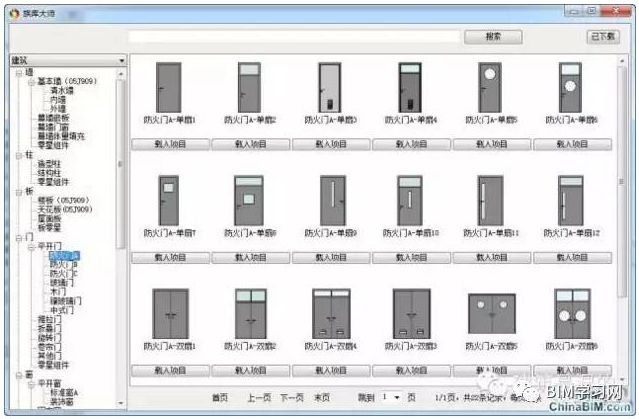Viewport: 639px width, 419px height.
Task: Select 清水墙 in the tree
Action: coord(62,90)
